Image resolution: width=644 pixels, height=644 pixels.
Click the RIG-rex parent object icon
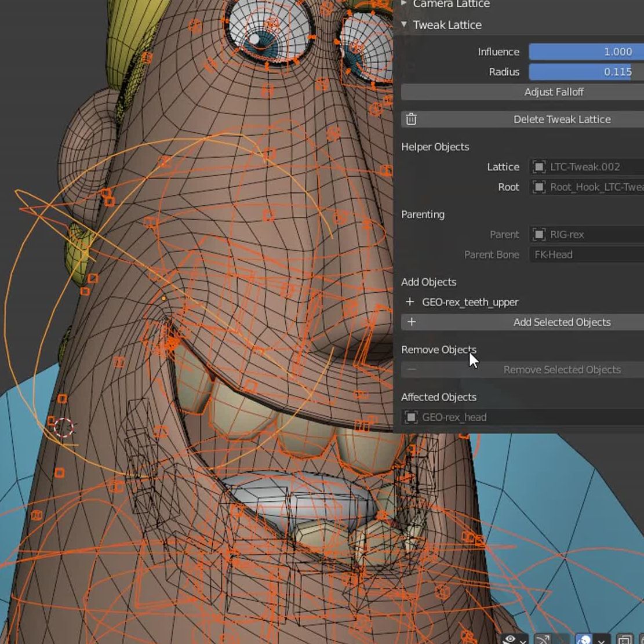[x=539, y=234]
